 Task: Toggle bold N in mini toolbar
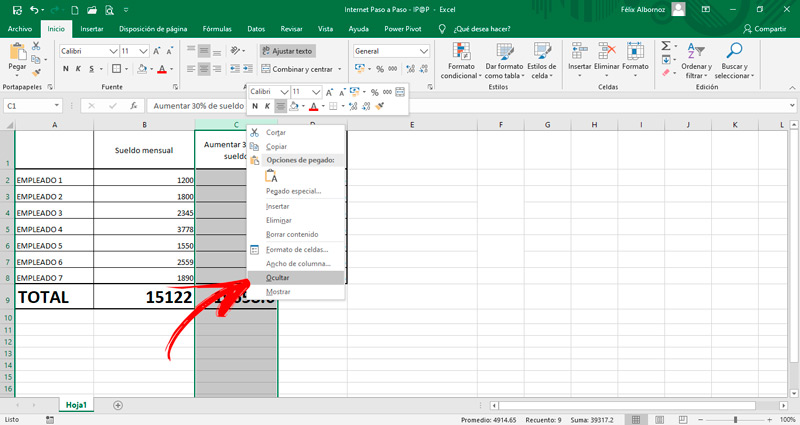coord(255,106)
